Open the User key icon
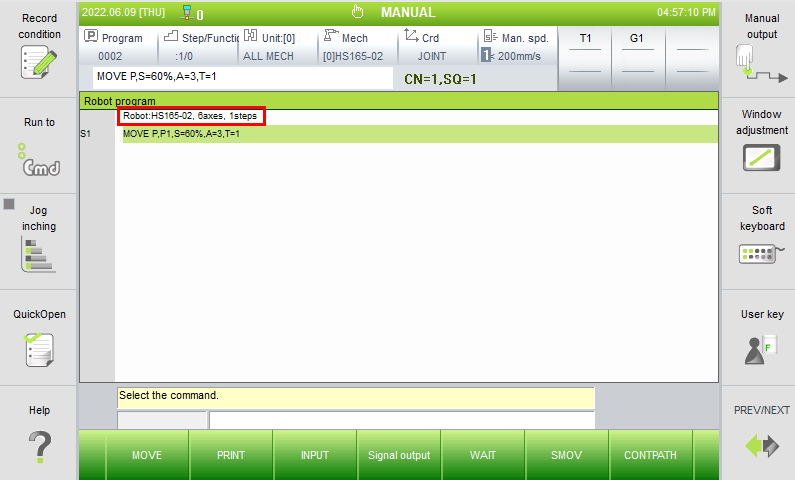 point(761,349)
